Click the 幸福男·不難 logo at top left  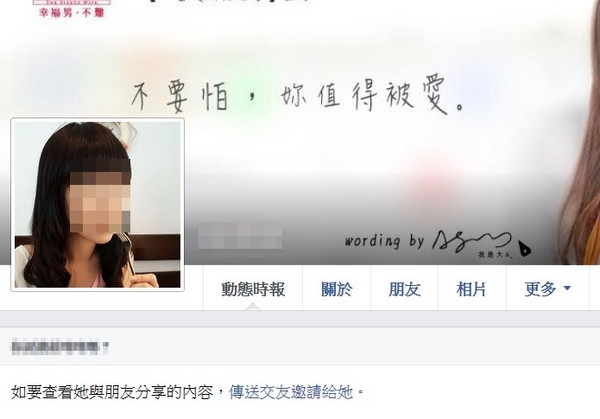click(72, 9)
